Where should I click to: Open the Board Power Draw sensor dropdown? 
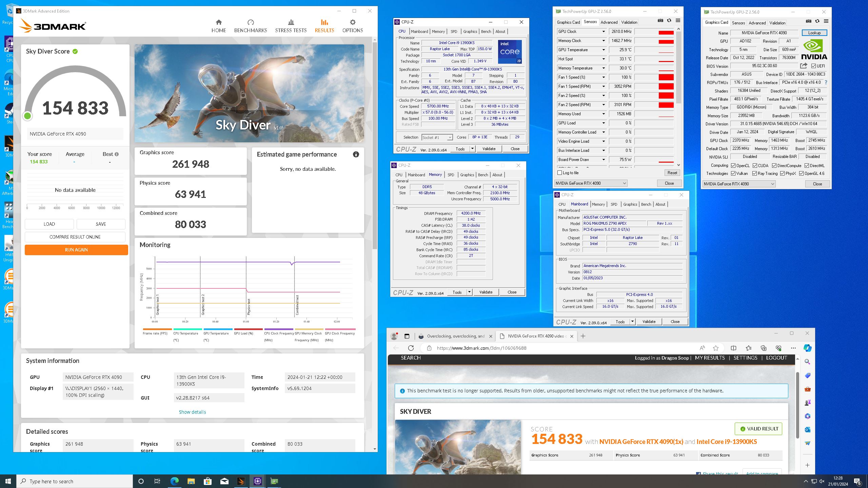click(x=604, y=160)
